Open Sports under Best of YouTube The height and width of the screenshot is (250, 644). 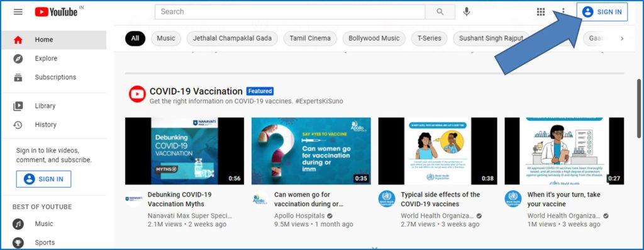click(x=53, y=242)
